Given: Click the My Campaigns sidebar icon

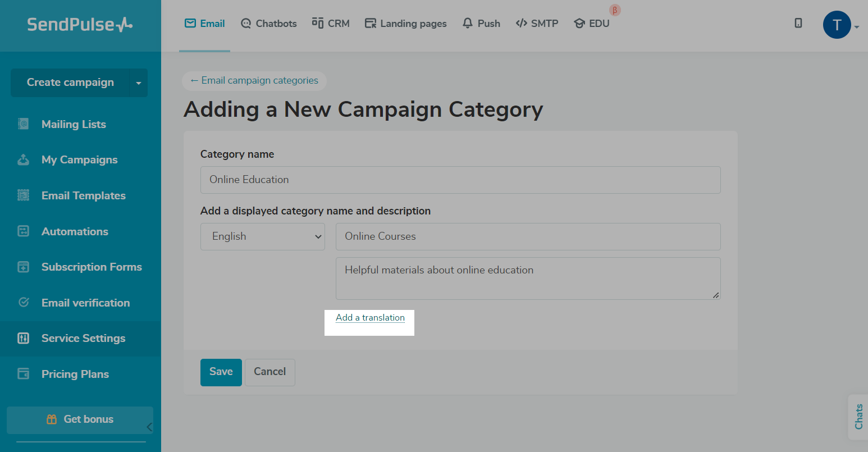Looking at the screenshot, I should (23, 160).
